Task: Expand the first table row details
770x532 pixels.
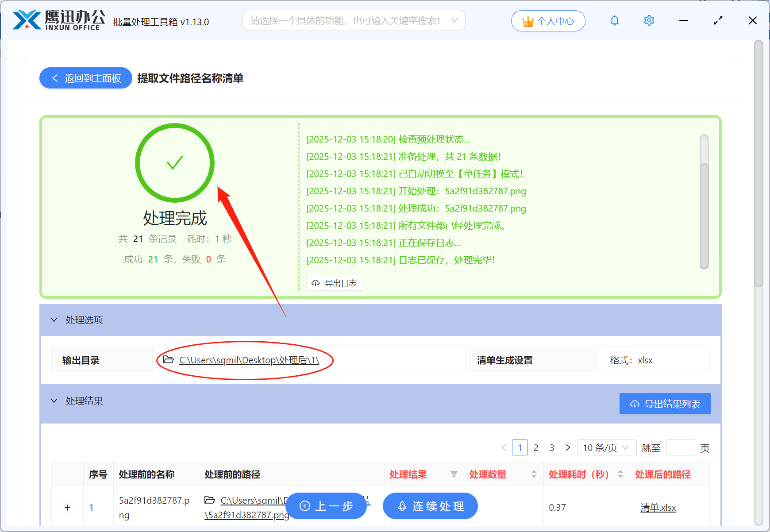Action: 67,507
